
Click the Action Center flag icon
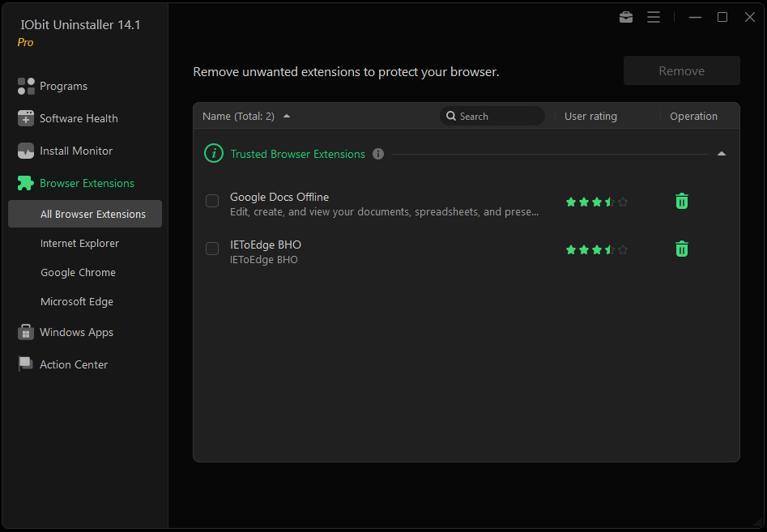click(x=26, y=364)
